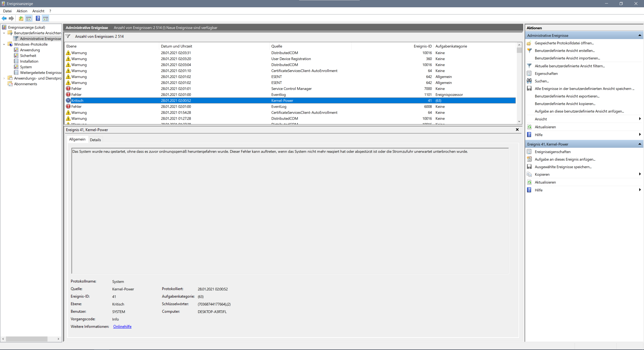Switch to the Details tab
The width and height of the screenshot is (644, 350).
pyautogui.click(x=95, y=140)
